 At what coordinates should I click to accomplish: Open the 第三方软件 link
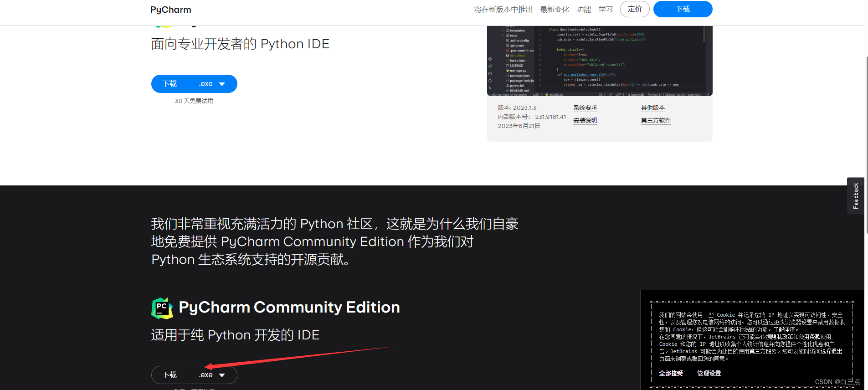point(656,121)
